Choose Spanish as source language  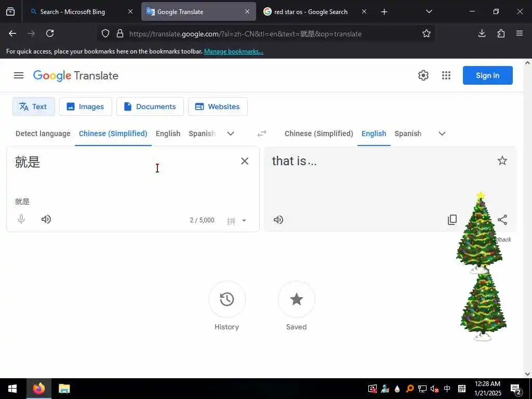[202, 134]
